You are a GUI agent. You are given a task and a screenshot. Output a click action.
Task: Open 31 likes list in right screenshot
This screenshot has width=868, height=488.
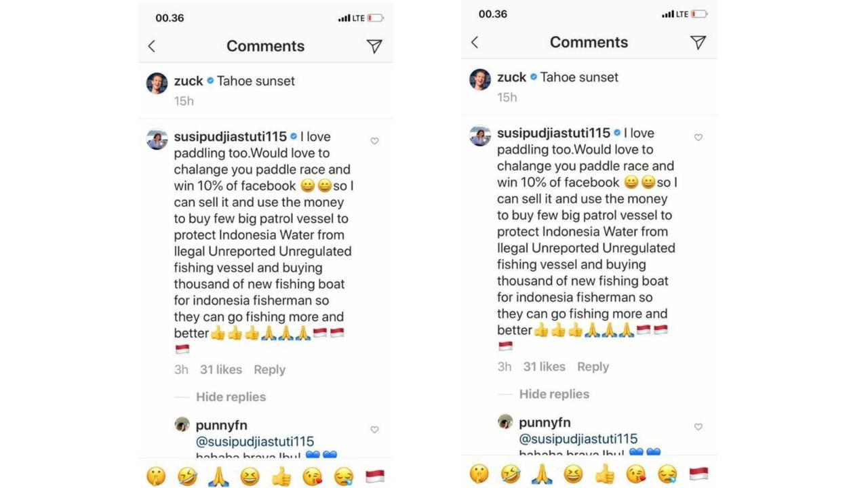pyautogui.click(x=544, y=367)
